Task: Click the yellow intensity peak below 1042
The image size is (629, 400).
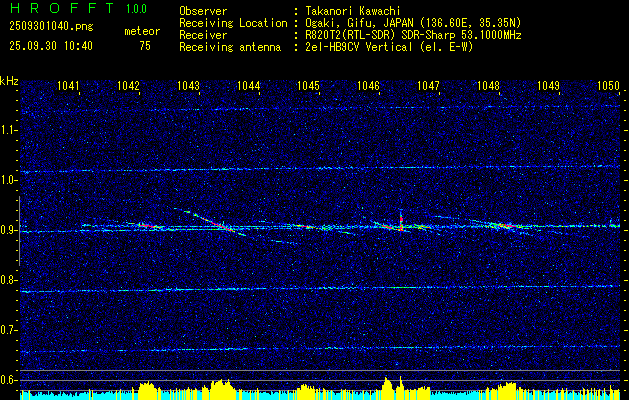Action: (x=146, y=391)
